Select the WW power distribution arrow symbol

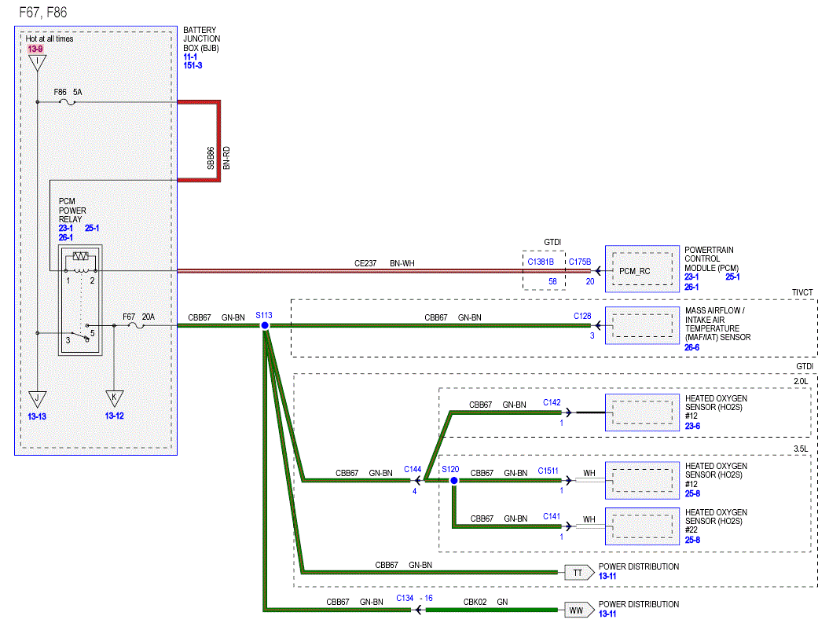(x=579, y=610)
